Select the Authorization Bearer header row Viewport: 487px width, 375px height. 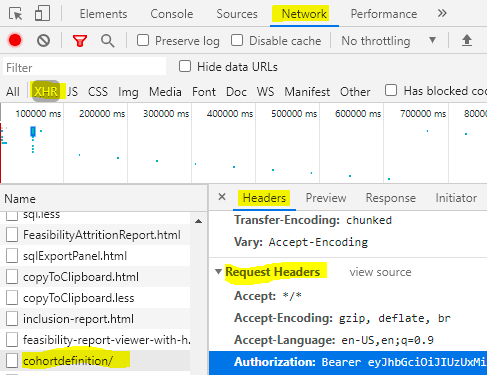coord(348,362)
